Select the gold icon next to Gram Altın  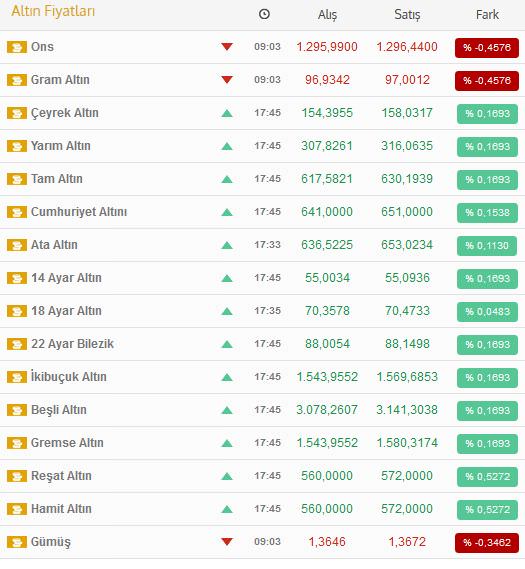pyautogui.click(x=17, y=80)
